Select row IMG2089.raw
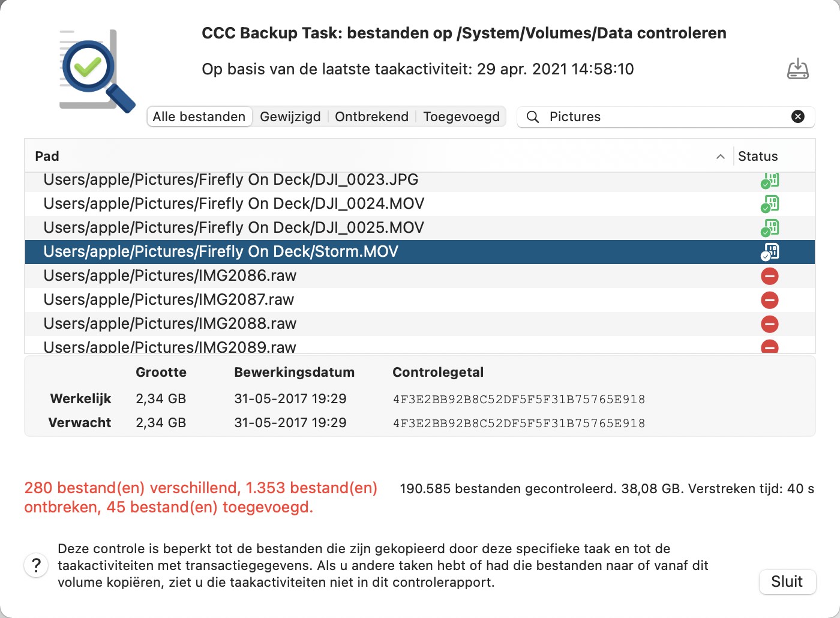 (420, 344)
